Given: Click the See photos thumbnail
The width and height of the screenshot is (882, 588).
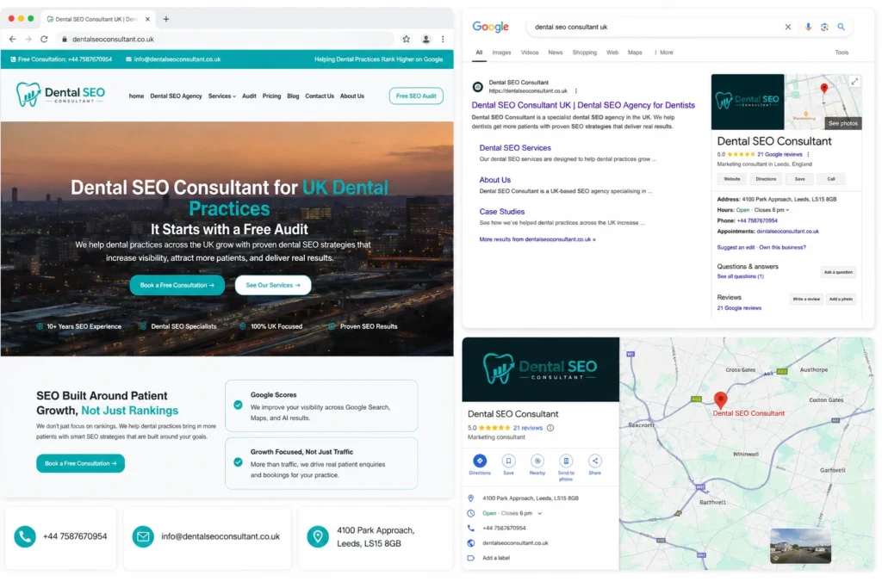Looking at the screenshot, I should point(842,123).
